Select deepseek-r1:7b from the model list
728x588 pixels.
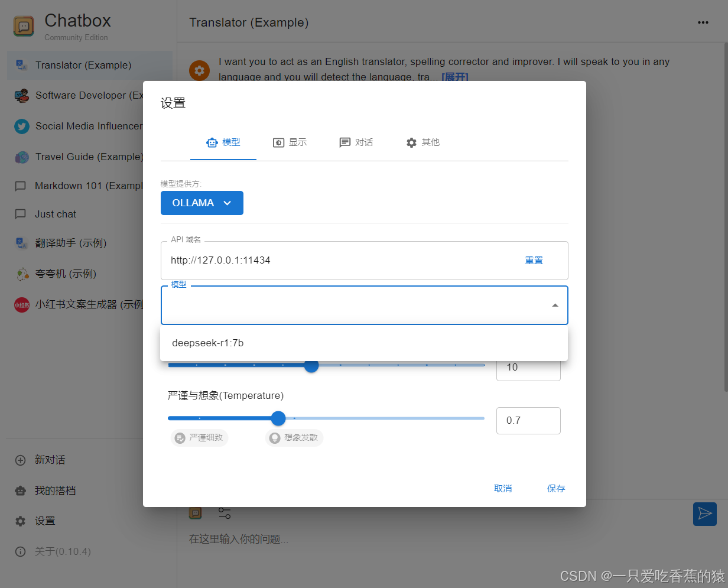pyautogui.click(x=364, y=343)
